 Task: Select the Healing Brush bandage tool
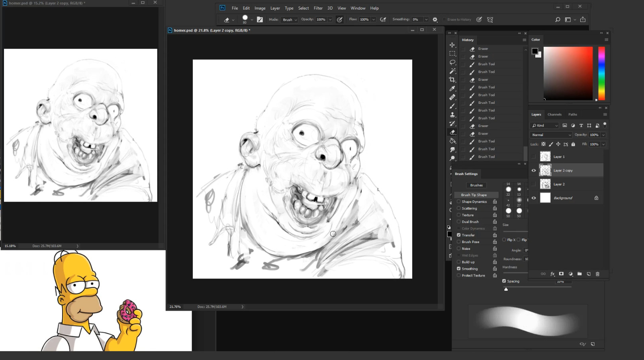coord(452,97)
